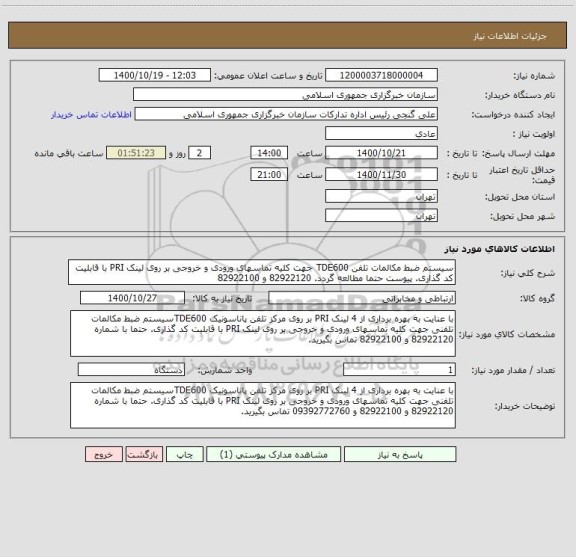Click the 'ساعت باقی مانده' label
The image size is (576, 557).
(x=69, y=153)
